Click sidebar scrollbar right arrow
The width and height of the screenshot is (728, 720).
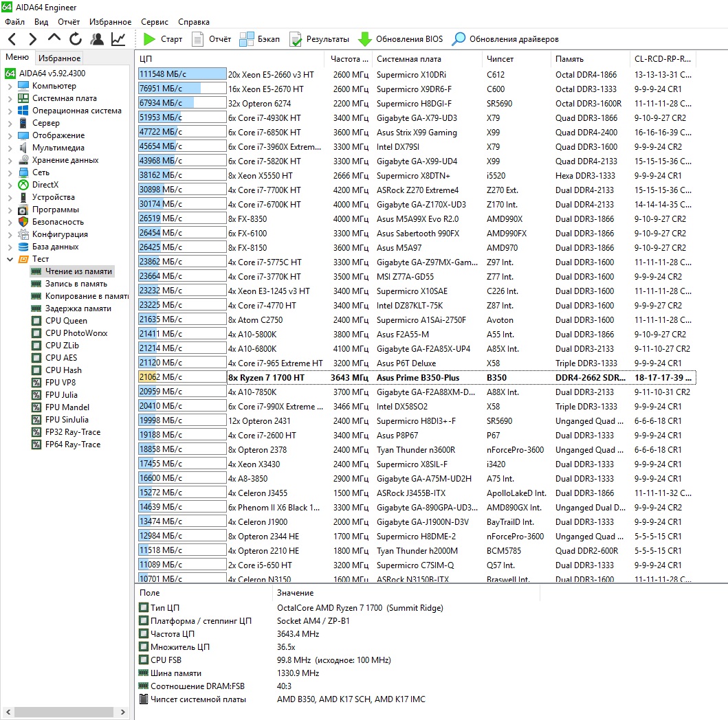pyautogui.click(x=122, y=712)
